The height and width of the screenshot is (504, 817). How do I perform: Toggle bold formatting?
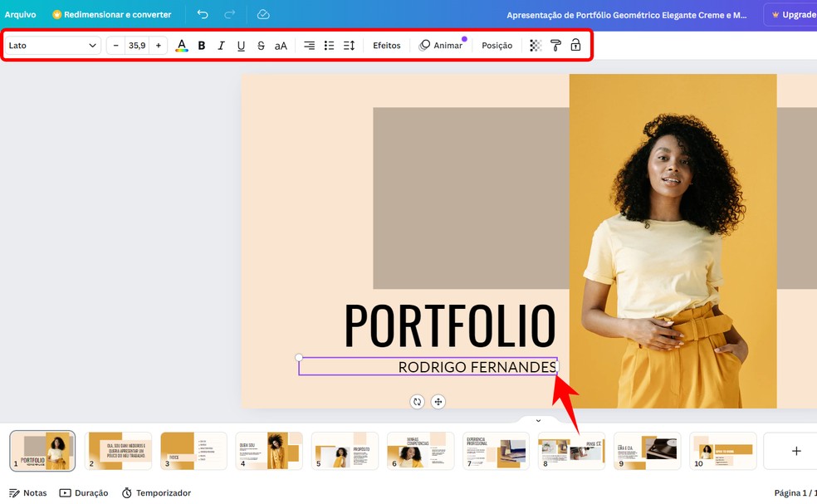click(201, 46)
